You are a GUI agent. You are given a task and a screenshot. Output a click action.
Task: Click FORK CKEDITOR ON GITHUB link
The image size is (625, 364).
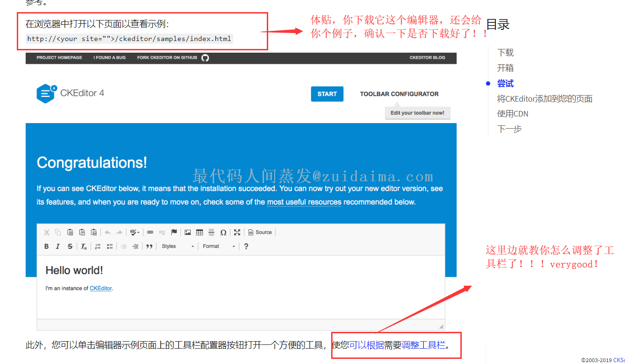(167, 58)
